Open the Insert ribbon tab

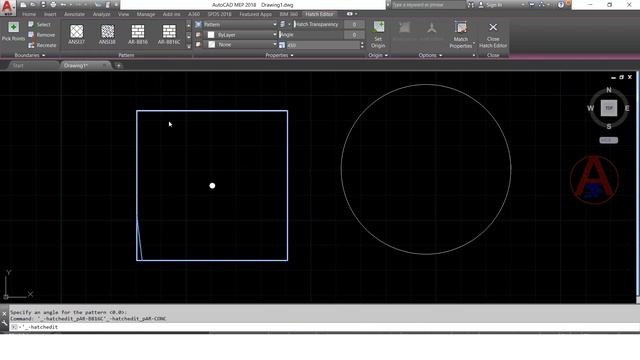tap(50, 14)
